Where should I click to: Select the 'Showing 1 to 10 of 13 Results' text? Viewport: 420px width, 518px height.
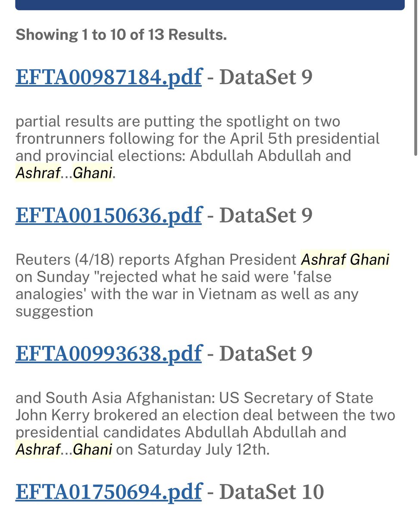pyautogui.click(x=121, y=35)
